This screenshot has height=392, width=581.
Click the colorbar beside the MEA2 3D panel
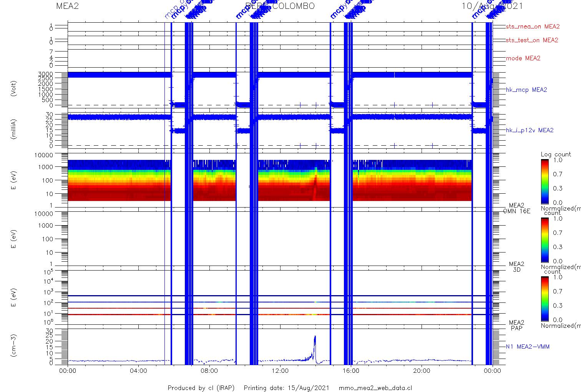coord(545,240)
